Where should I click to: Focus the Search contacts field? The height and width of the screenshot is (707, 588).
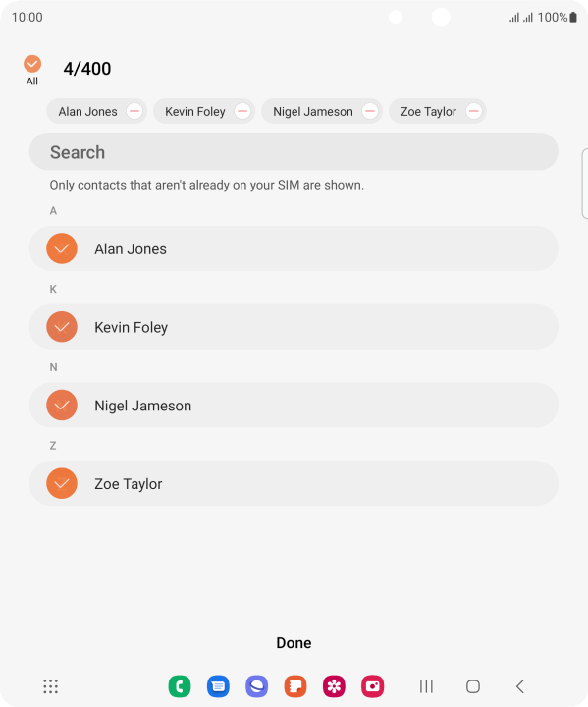[294, 152]
